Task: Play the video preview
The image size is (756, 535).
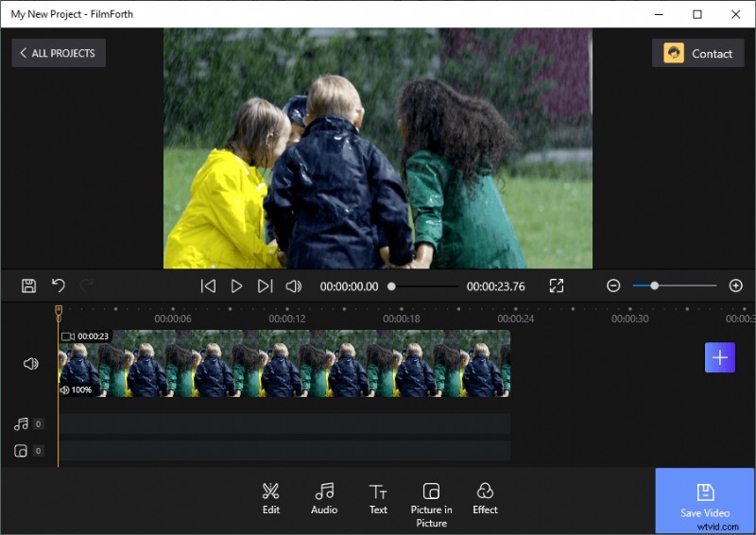Action: pos(237,286)
